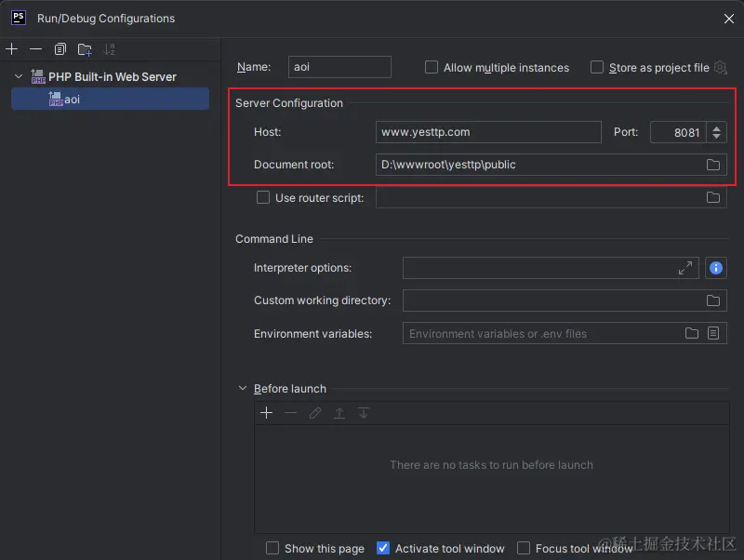Add a new run configuration
Screen dimensions: 744x560
[11, 49]
